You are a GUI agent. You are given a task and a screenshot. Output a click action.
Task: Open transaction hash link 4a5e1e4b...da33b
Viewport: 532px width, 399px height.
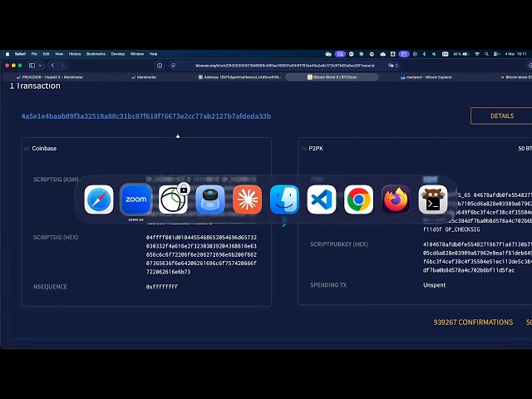click(x=146, y=116)
